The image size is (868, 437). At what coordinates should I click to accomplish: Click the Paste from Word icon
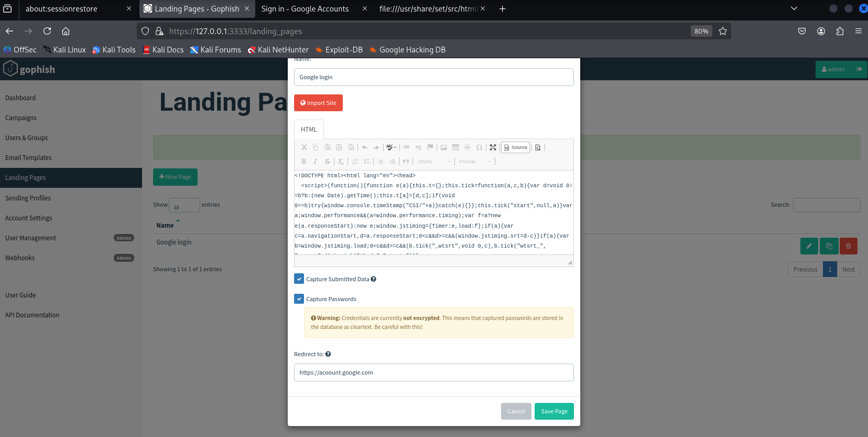(x=351, y=147)
